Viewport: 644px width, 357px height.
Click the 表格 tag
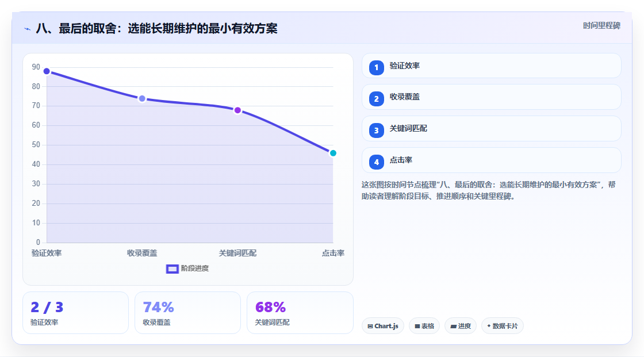(x=424, y=326)
